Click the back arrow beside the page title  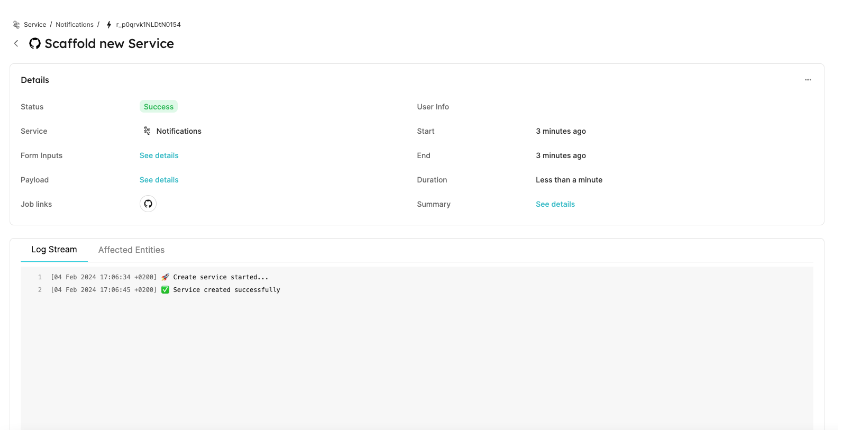coord(16,44)
